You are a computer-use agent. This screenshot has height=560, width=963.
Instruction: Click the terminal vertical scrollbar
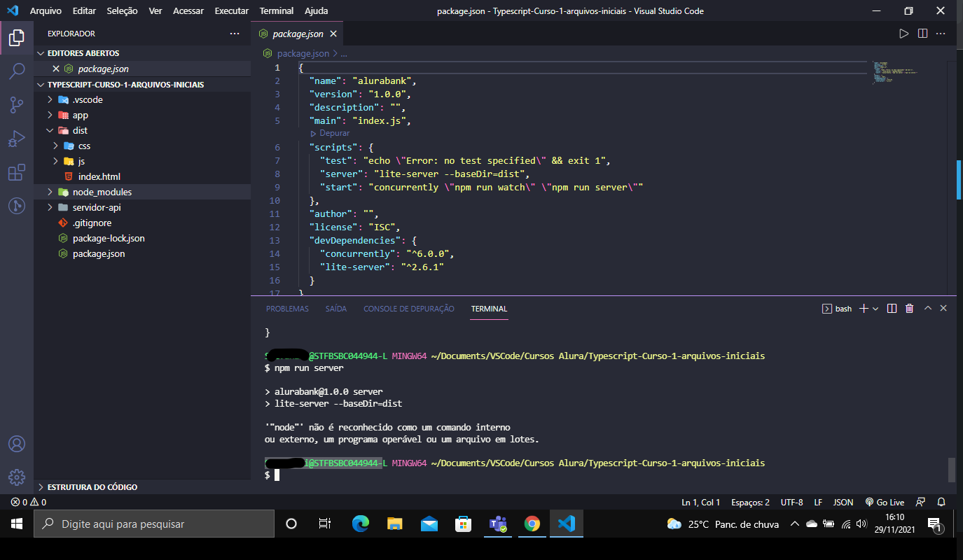click(952, 470)
